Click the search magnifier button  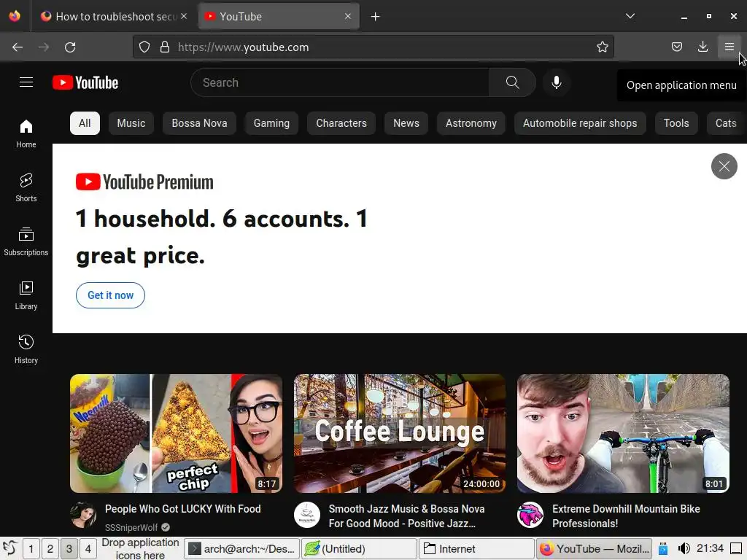coord(513,82)
